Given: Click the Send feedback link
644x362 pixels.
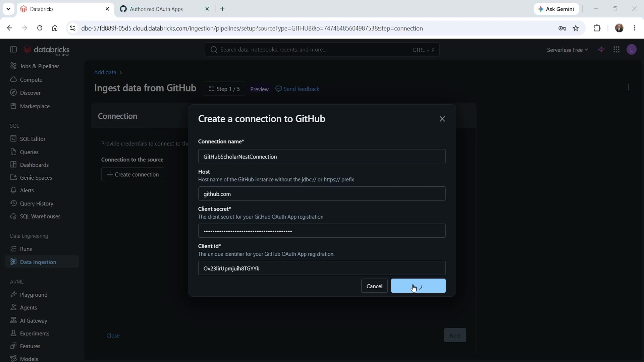Looking at the screenshot, I should tap(297, 89).
